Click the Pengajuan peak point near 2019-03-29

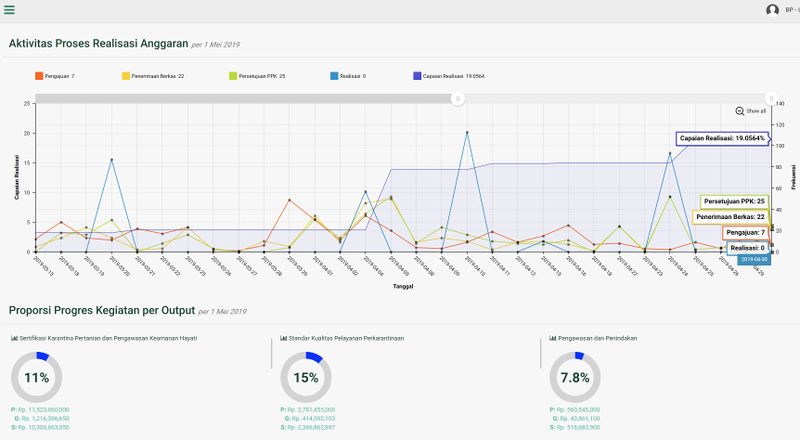(289, 200)
